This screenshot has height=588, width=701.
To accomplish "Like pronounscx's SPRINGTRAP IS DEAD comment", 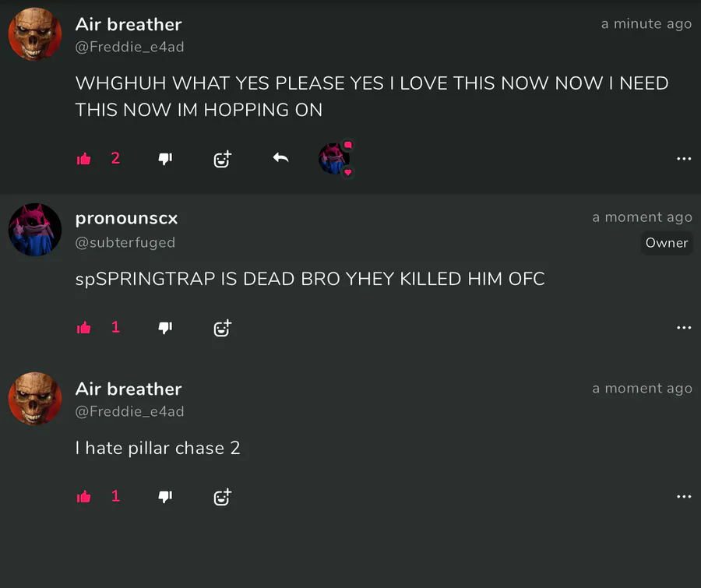I will [x=83, y=328].
